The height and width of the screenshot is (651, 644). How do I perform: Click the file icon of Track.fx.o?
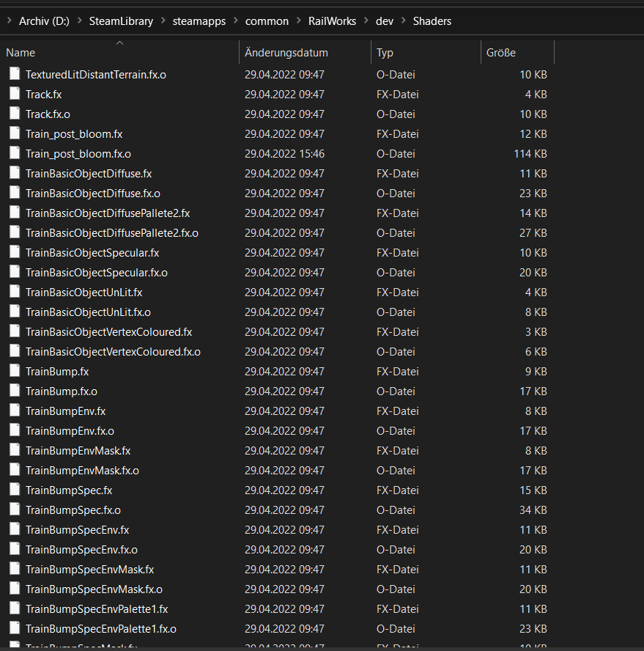[x=15, y=114]
